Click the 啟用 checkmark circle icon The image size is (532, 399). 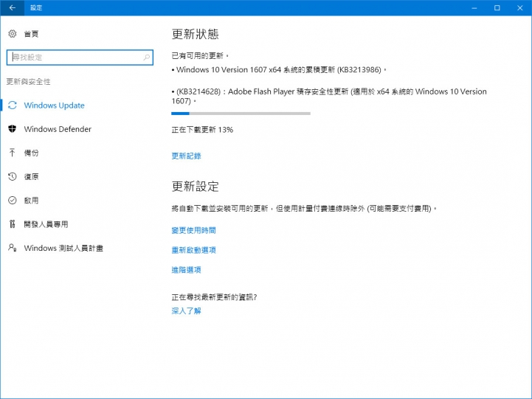coord(13,201)
